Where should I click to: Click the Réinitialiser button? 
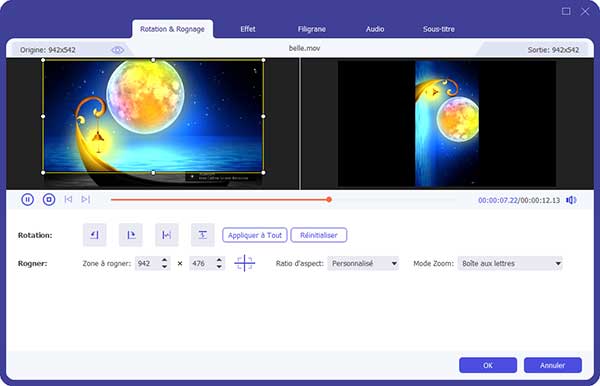[319, 235]
